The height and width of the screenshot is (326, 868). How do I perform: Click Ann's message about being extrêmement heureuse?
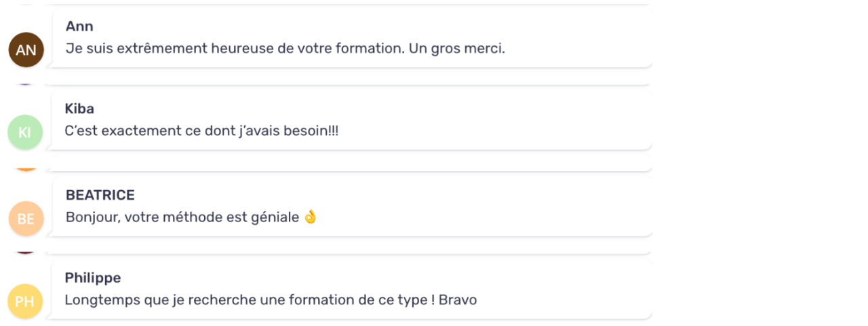(285, 50)
